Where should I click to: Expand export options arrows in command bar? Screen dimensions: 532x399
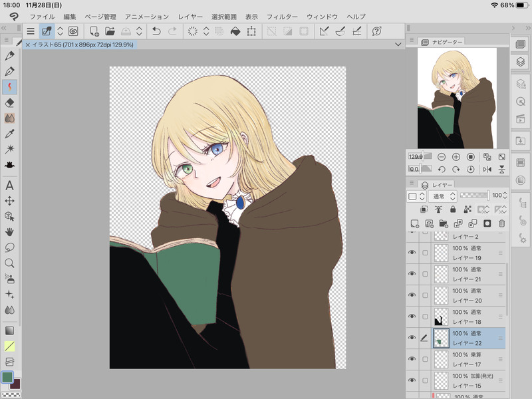coord(139,31)
